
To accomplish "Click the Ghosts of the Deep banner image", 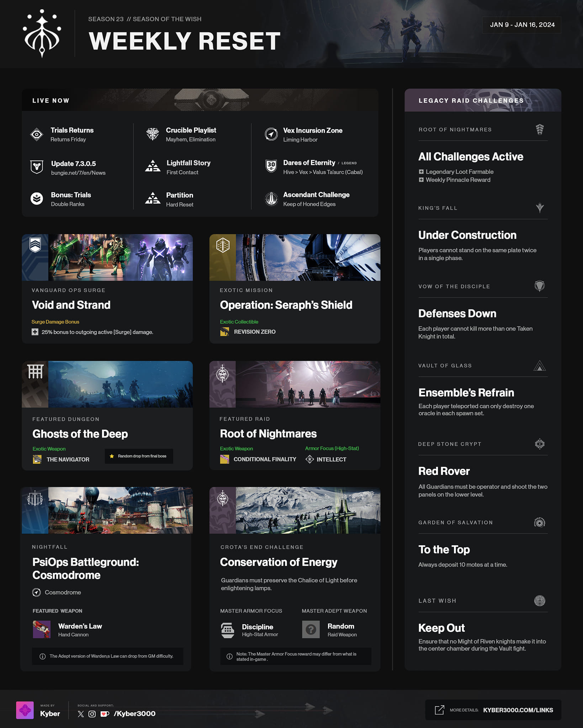I will pos(121,384).
